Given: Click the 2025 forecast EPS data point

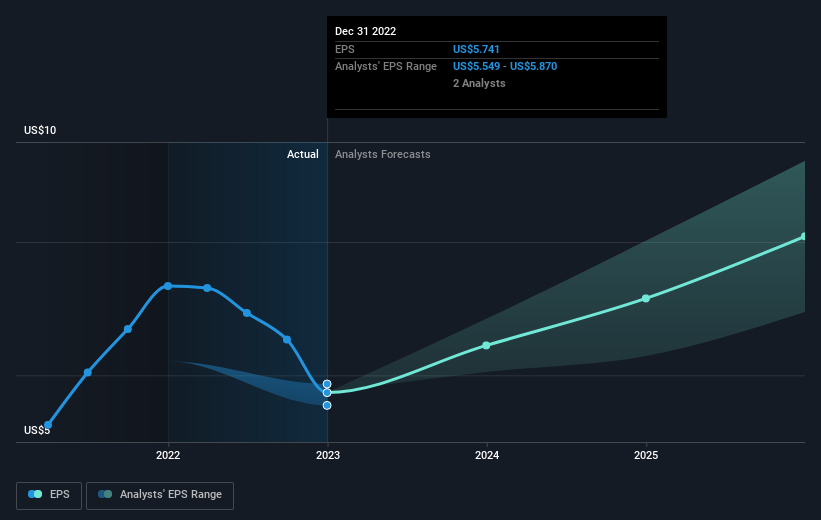Looking at the screenshot, I should coord(646,298).
